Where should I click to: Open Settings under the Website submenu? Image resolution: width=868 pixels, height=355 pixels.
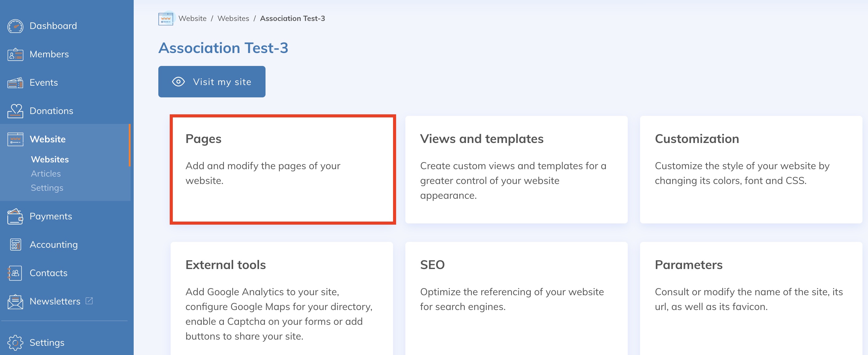[x=47, y=188]
